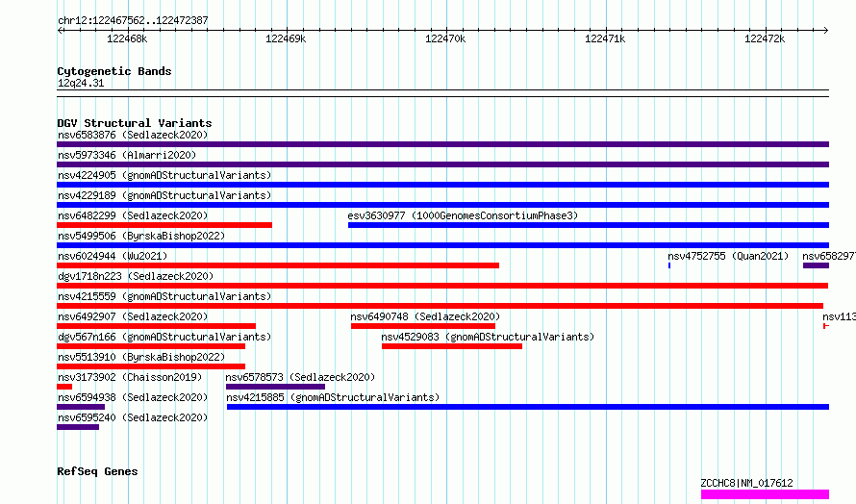
Task: Select the nsv6024944 red variant bar
Action: pyautogui.click(x=278, y=265)
